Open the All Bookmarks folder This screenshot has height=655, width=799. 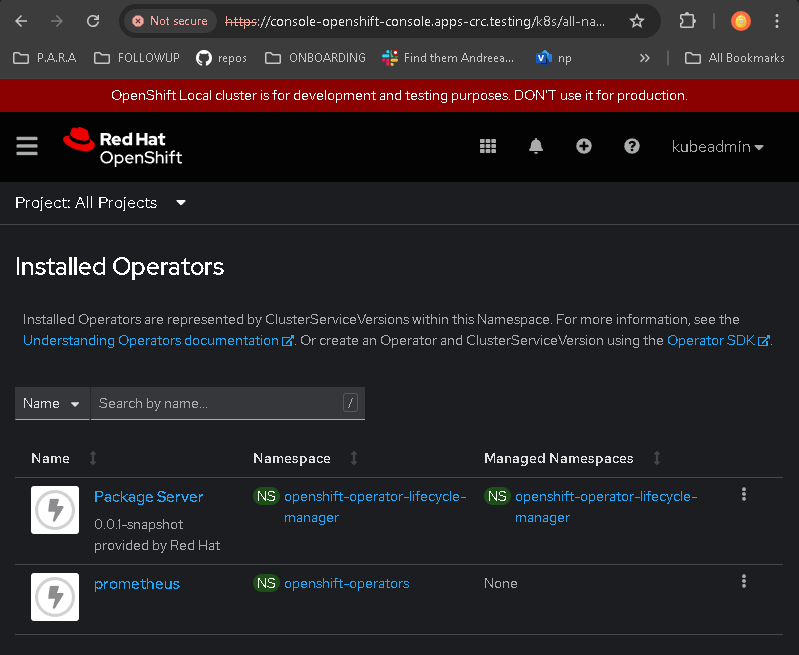click(x=734, y=58)
